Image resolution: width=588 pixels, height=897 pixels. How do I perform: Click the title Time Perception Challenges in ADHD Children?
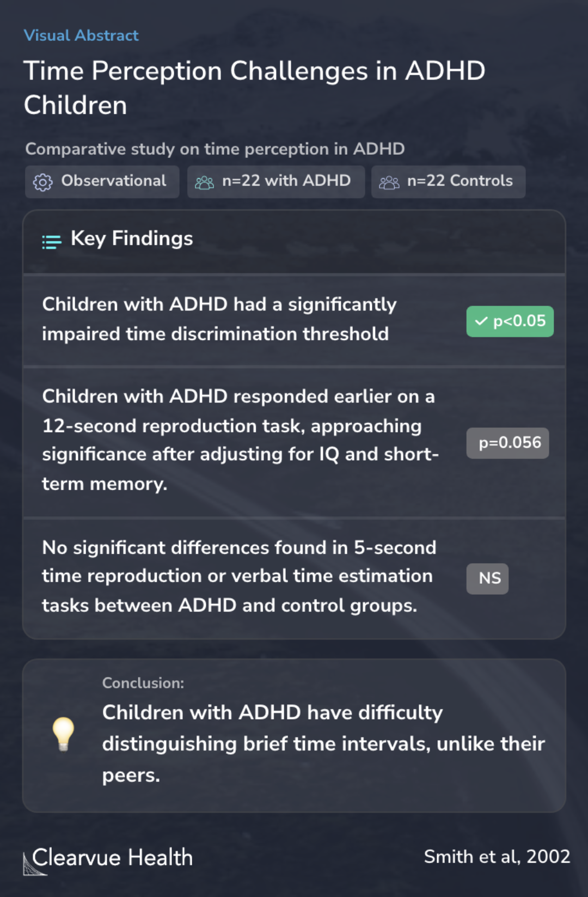[254, 88]
